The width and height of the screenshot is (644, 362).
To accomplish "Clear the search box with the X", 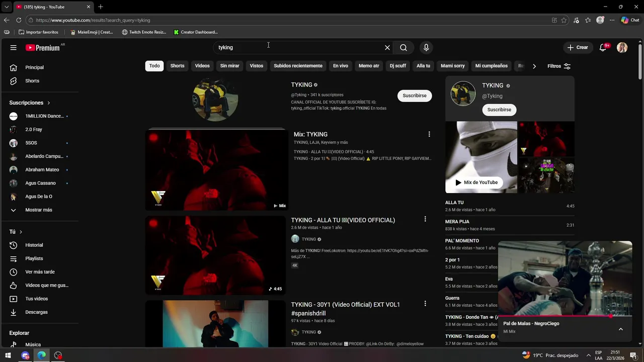I will point(387,47).
